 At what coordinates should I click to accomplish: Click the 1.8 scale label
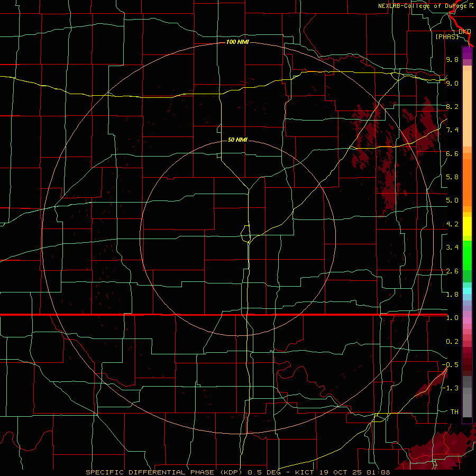(x=452, y=295)
